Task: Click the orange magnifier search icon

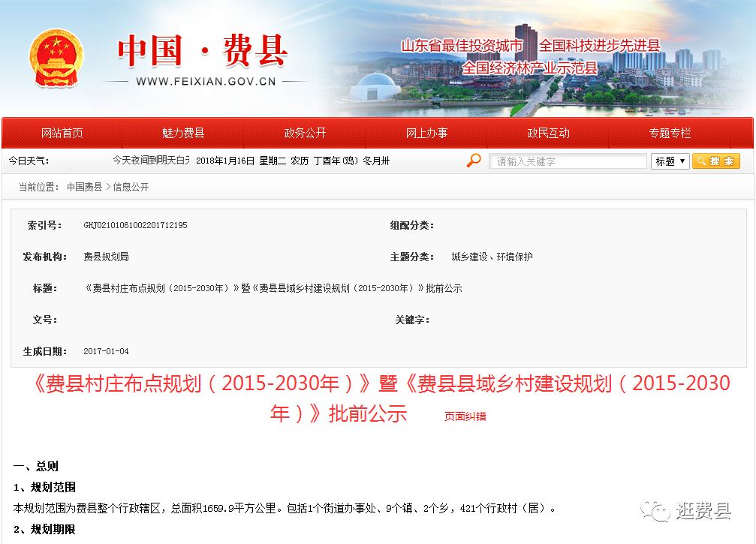Action: 474,160
